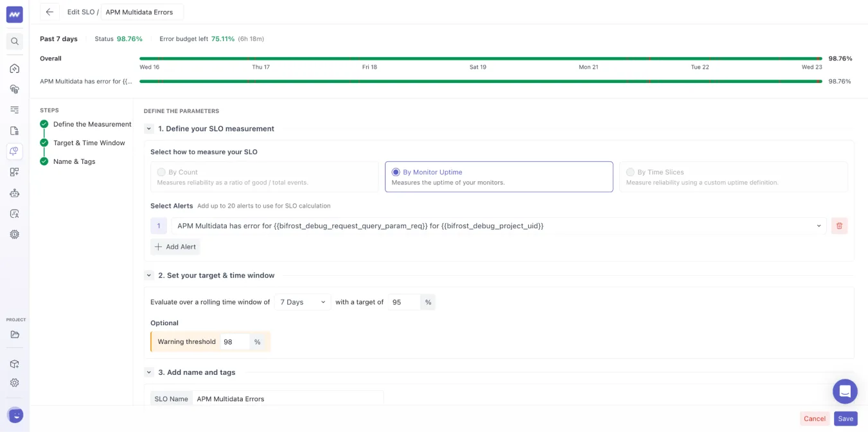Open the logs list icon in sidebar
Image resolution: width=868 pixels, height=432 pixels.
click(x=14, y=110)
